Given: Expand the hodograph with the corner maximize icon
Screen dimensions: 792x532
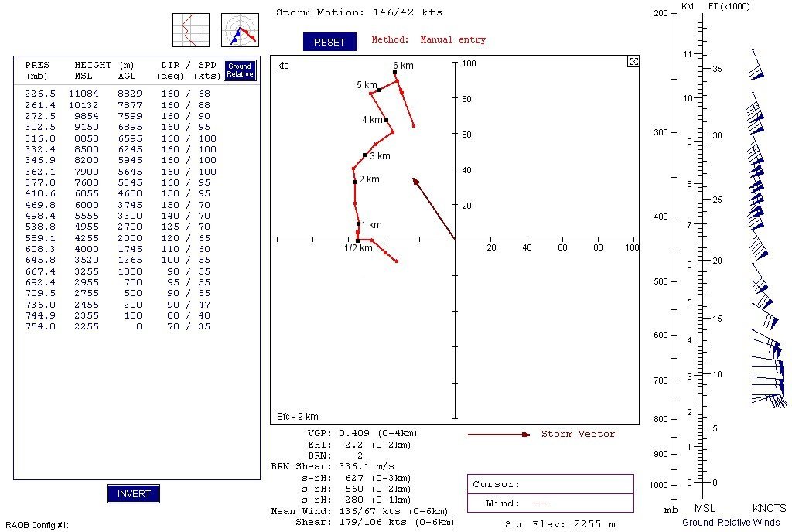Looking at the screenshot, I should tap(633, 62).
